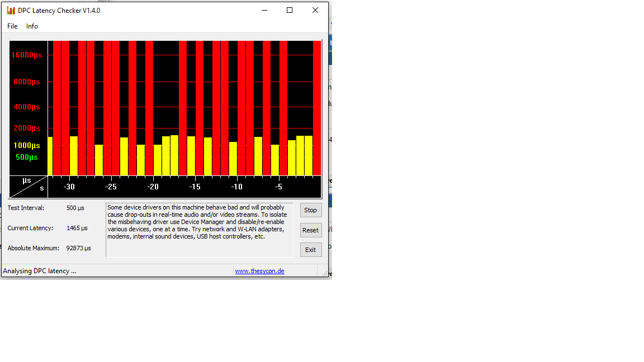Click the yellow 1000µs axis label
Viewport: 644px width, 362px height.
(27, 145)
